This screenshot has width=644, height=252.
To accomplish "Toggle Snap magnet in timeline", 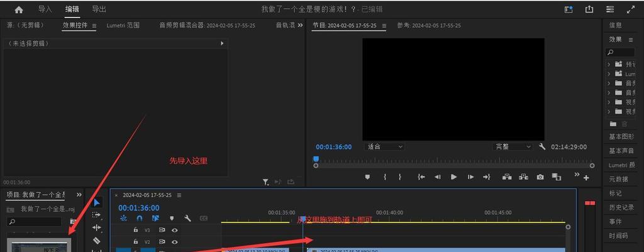I will point(140,218).
